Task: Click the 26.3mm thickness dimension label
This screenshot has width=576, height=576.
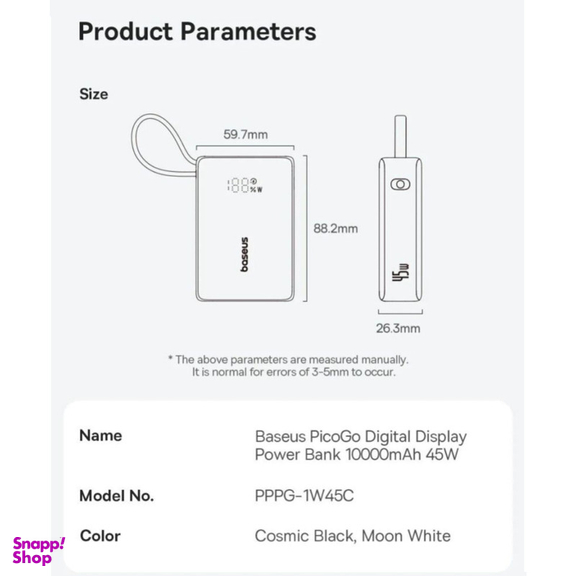Action: (x=398, y=328)
